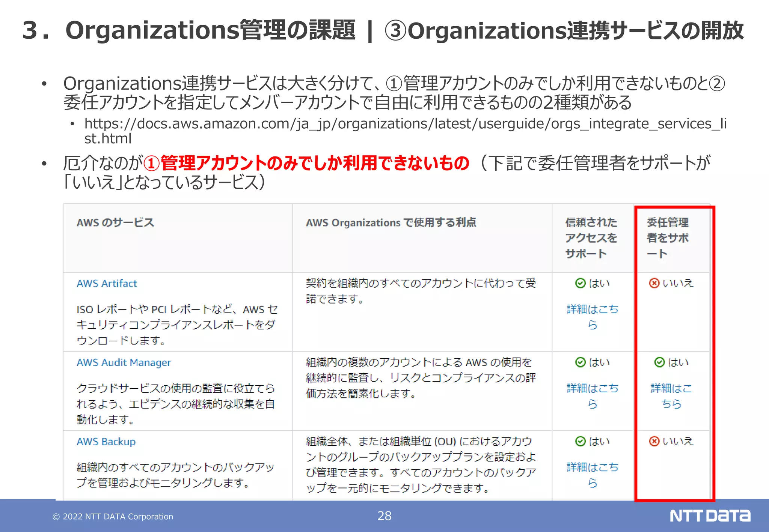Click the Audit Manager delegated admin green check icon
The height and width of the screenshot is (532, 769).
(x=659, y=362)
